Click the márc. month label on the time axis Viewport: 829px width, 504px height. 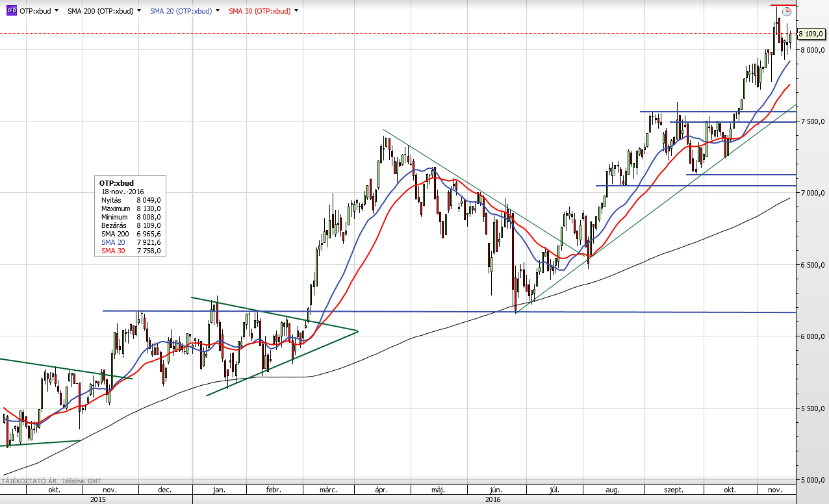coord(329,490)
